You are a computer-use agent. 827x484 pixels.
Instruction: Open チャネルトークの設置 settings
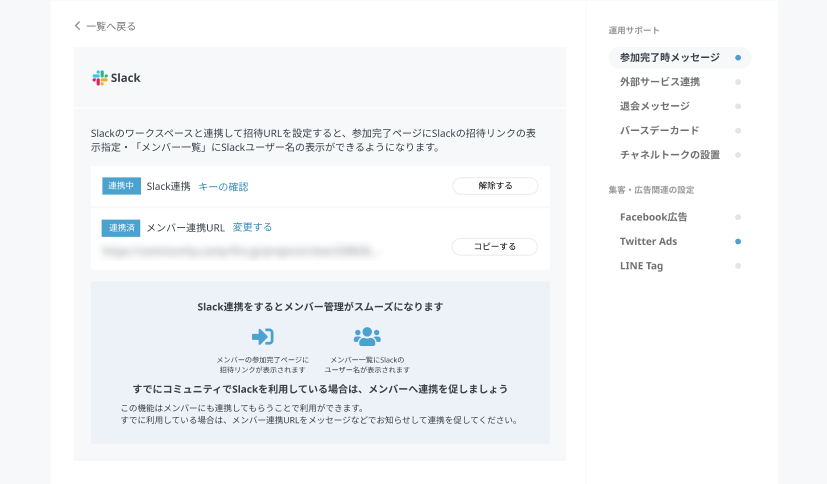(x=669, y=155)
